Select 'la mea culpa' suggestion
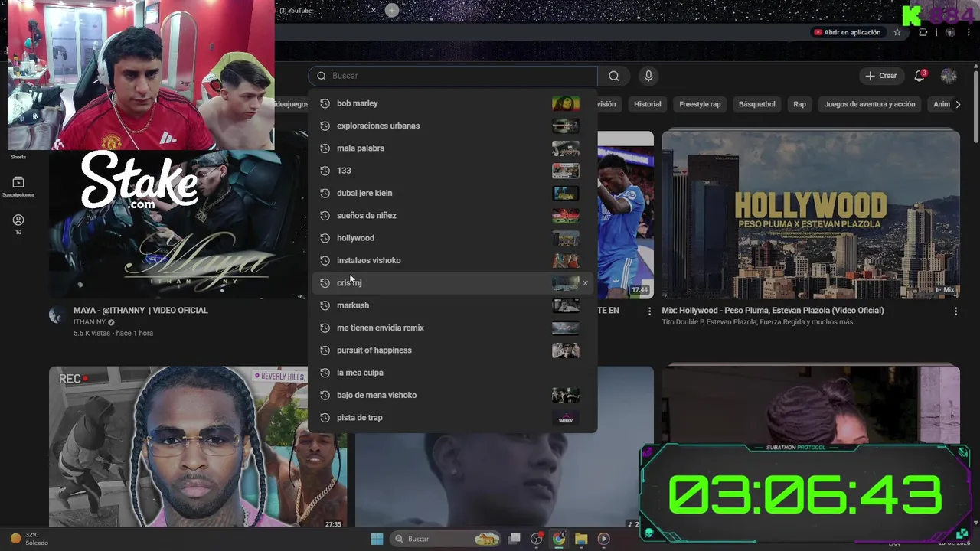 452,373
